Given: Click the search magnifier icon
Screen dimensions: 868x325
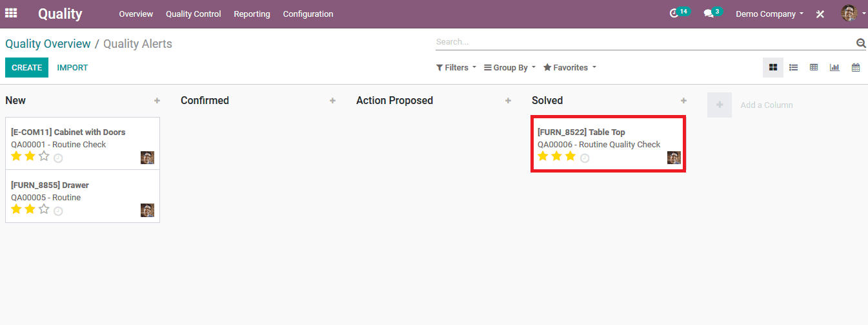Looking at the screenshot, I should point(860,43).
